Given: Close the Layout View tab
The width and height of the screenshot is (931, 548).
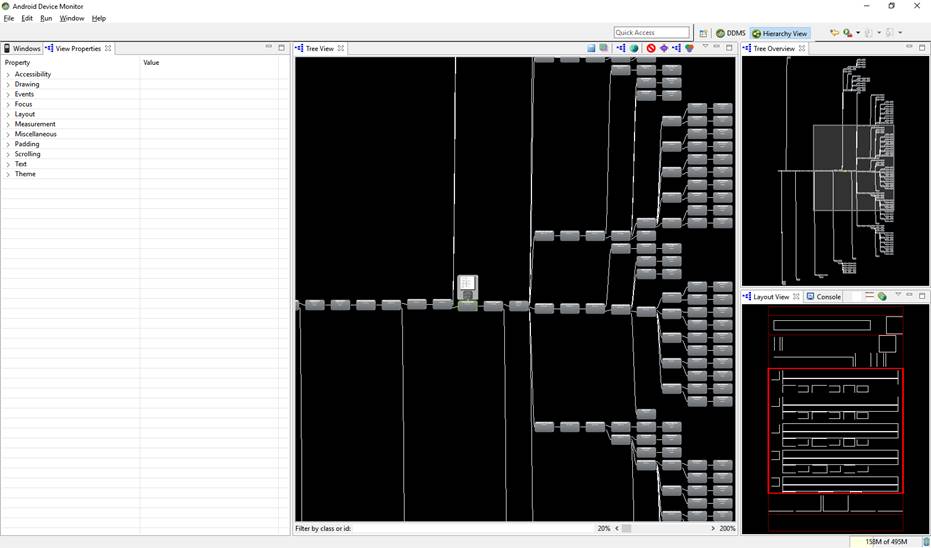Looking at the screenshot, I should 796,296.
